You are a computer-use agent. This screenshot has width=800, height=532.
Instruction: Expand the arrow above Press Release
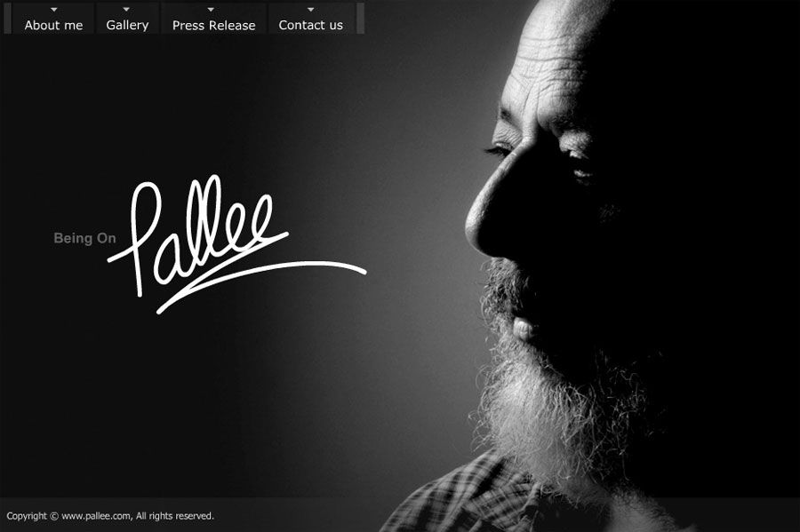click(x=211, y=10)
